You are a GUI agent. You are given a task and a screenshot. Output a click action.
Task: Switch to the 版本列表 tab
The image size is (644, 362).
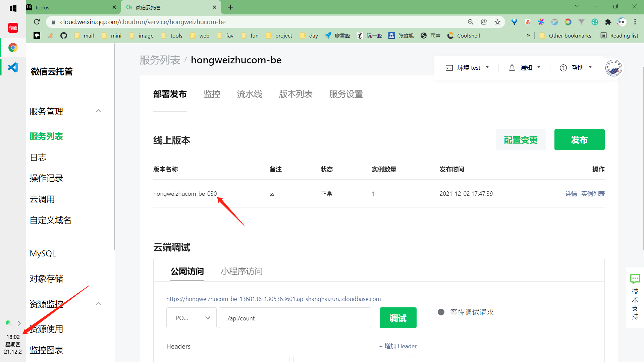(296, 94)
